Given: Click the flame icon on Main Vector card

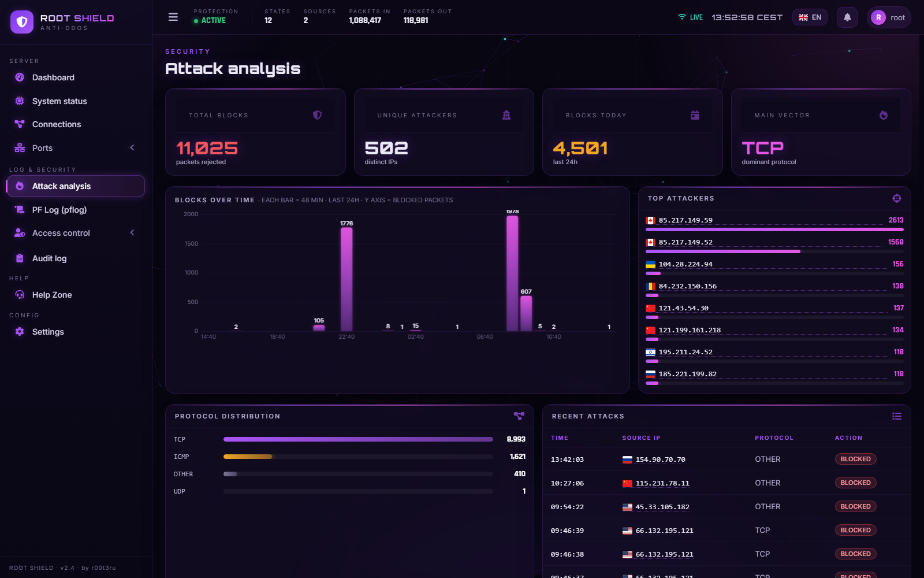Looking at the screenshot, I should coord(884,115).
